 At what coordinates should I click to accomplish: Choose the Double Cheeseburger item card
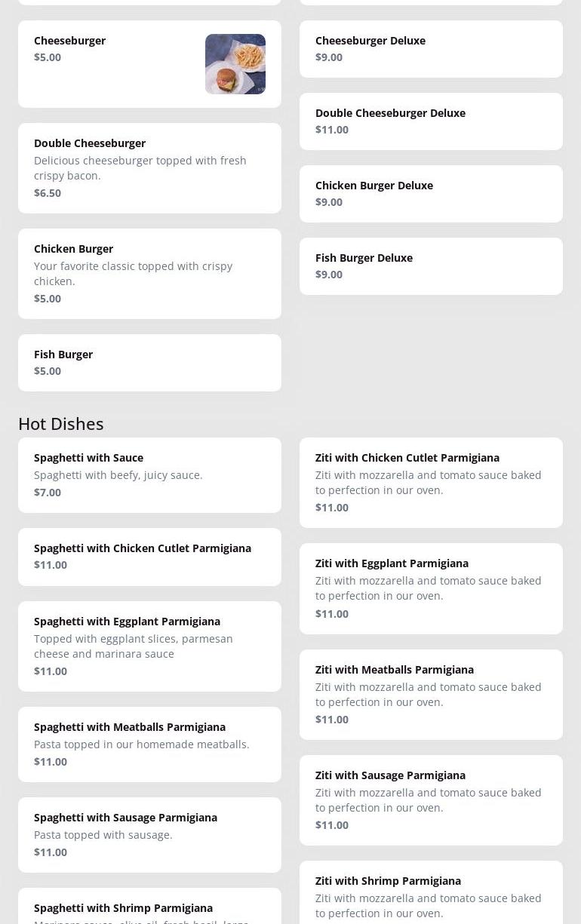coord(149,168)
